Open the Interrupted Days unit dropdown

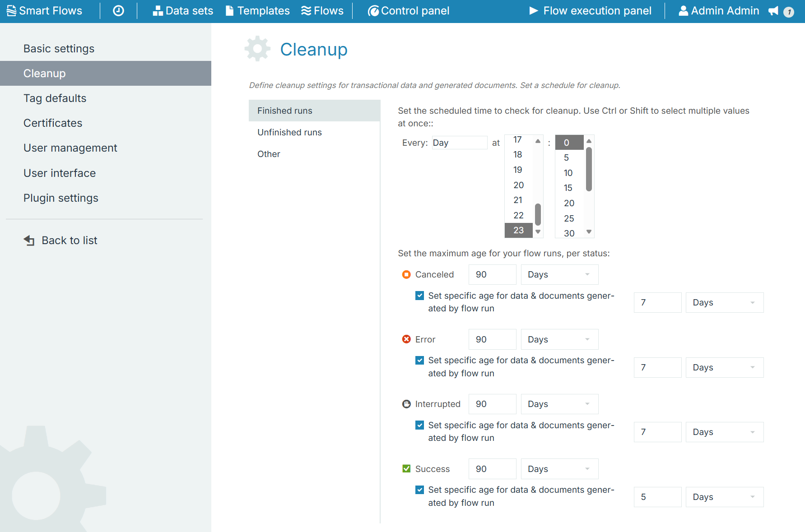(x=559, y=404)
